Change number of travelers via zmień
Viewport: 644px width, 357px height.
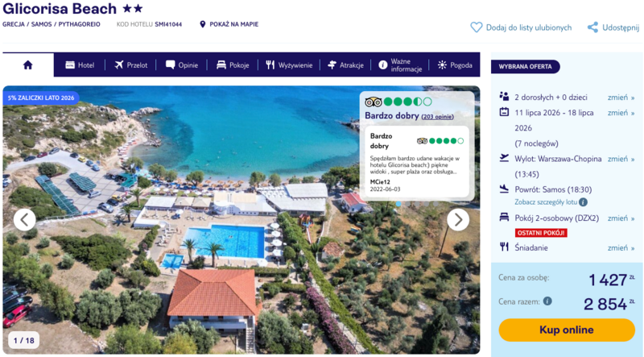click(621, 98)
